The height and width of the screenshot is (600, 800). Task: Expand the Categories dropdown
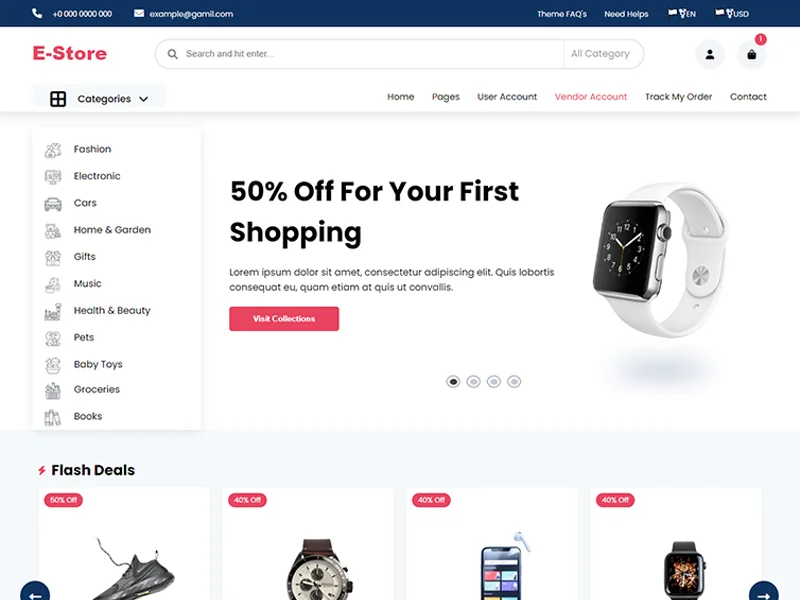pos(99,98)
